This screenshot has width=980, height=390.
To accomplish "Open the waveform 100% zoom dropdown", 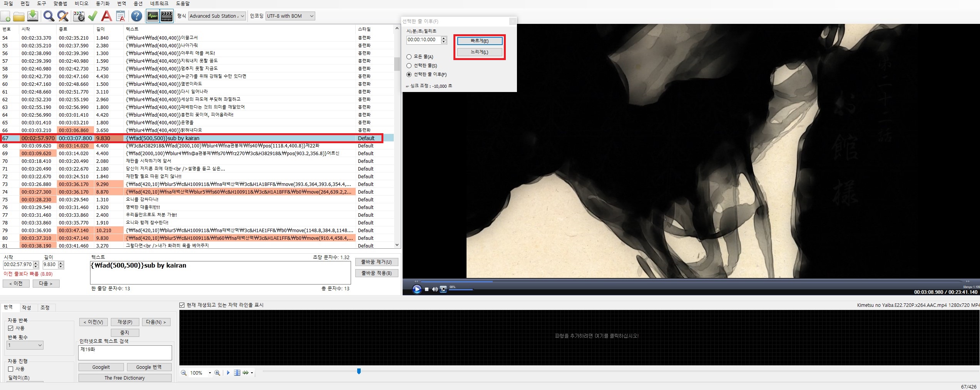I will (x=210, y=373).
